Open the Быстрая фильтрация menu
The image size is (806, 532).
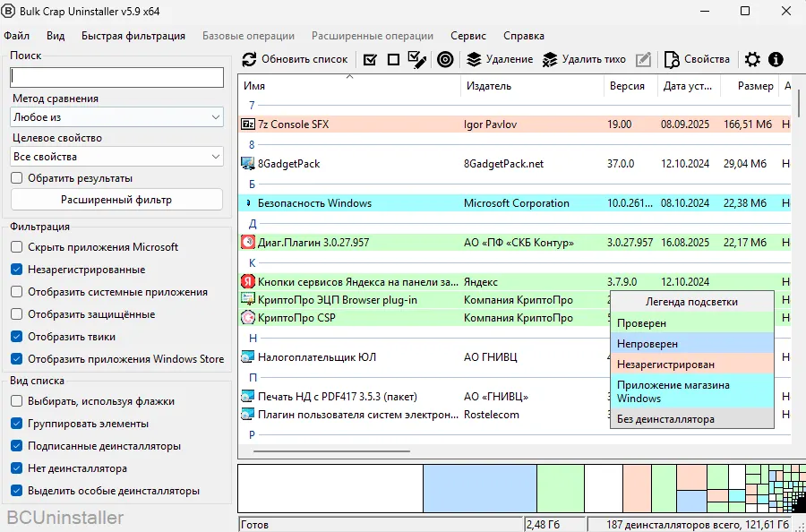(x=133, y=36)
